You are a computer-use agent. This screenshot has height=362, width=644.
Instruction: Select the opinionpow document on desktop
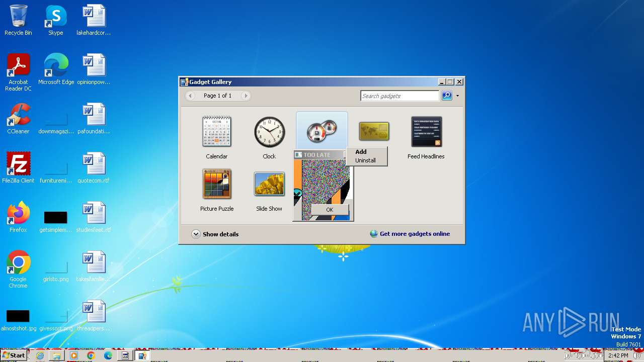[x=94, y=69]
